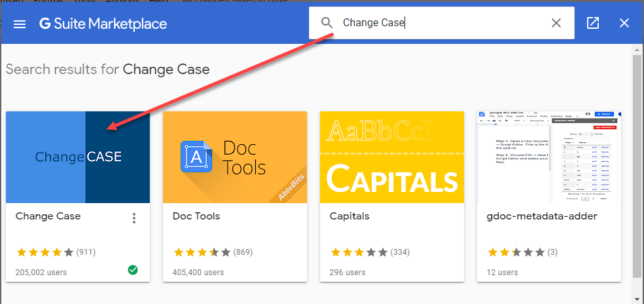This screenshot has width=644, height=304.
Task: Open Change Case three-dot options menu
Action: click(x=134, y=218)
